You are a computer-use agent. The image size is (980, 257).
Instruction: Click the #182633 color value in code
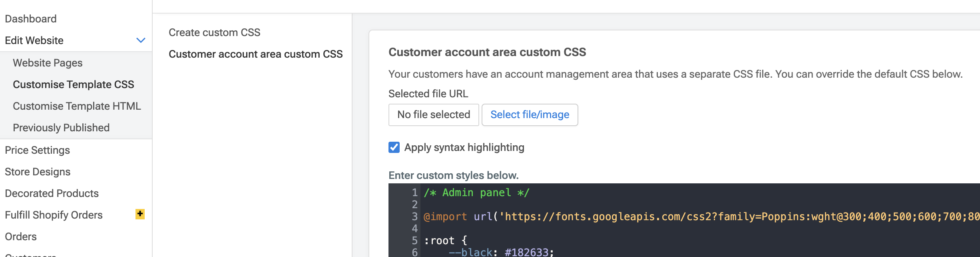(x=526, y=252)
